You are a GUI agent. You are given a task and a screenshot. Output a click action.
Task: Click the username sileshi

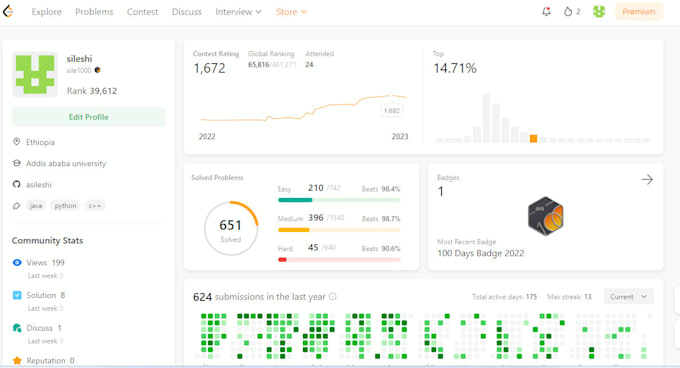pyautogui.click(x=79, y=59)
